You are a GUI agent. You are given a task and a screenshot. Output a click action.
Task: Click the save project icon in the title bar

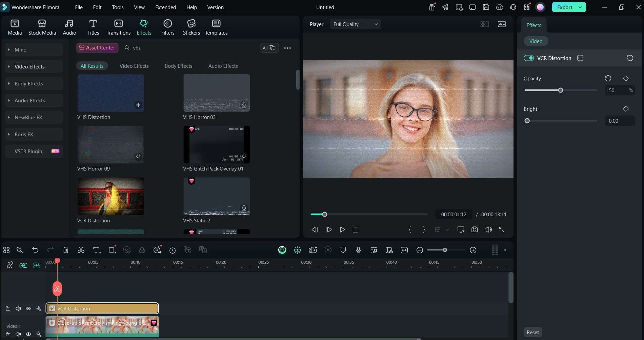pos(486,7)
